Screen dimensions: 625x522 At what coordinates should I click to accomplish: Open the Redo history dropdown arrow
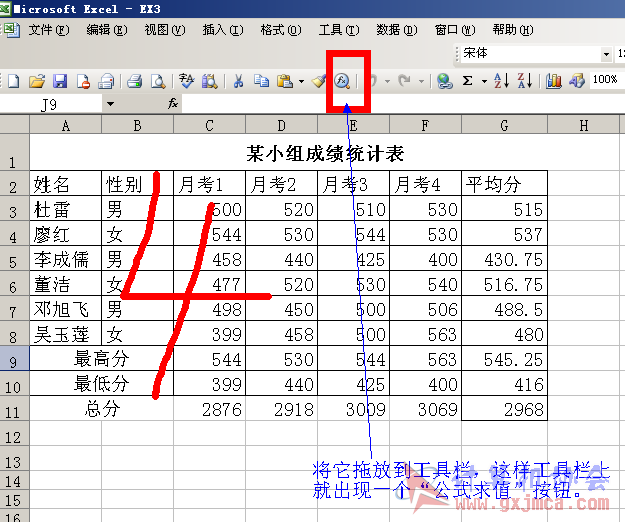coord(421,81)
